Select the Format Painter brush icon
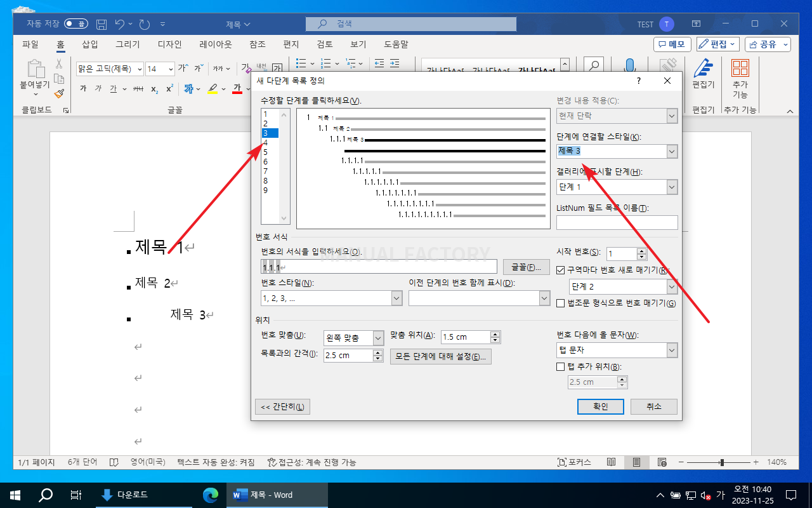Screen dimensions: 812x508 point(59,93)
